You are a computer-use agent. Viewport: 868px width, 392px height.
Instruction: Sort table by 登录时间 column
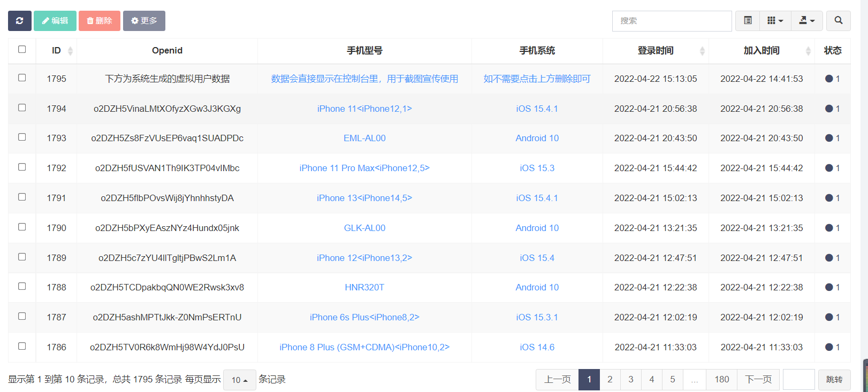point(702,51)
